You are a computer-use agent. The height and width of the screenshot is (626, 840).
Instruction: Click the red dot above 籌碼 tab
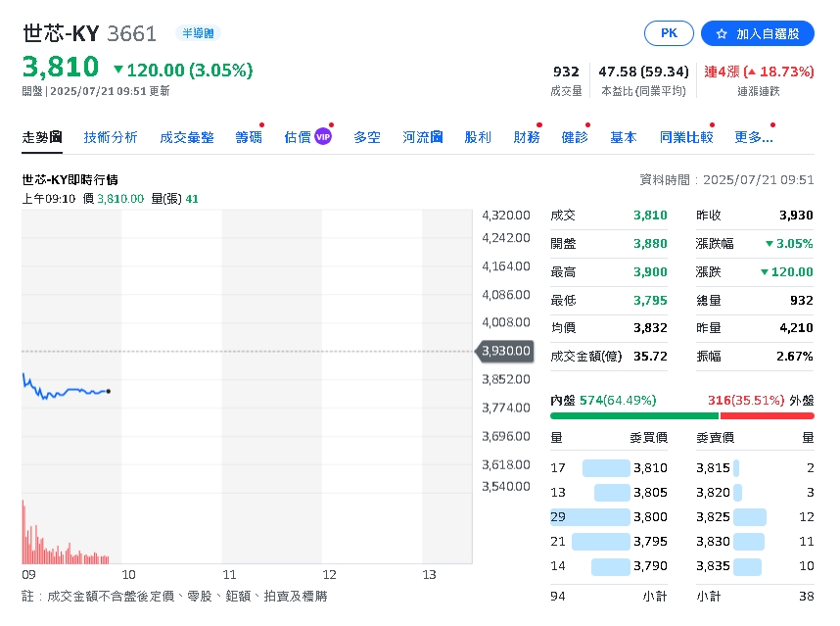(259, 124)
